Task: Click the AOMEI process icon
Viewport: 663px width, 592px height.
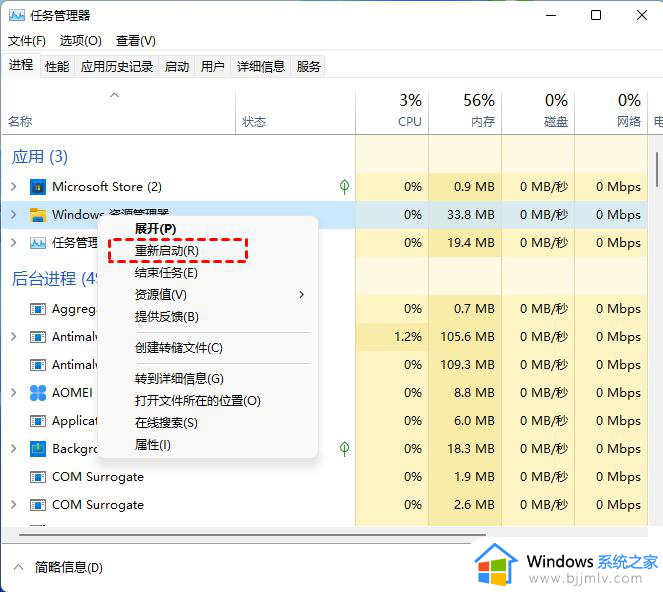Action: click(x=38, y=393)
